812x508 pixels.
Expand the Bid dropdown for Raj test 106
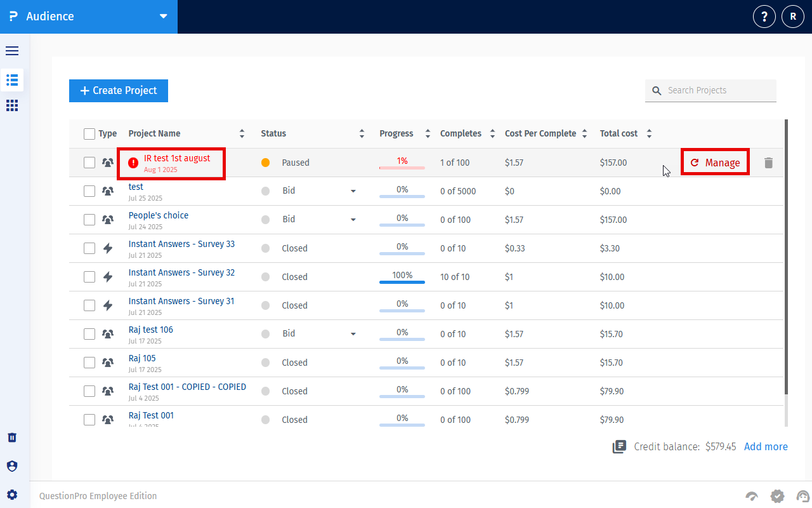353,334
